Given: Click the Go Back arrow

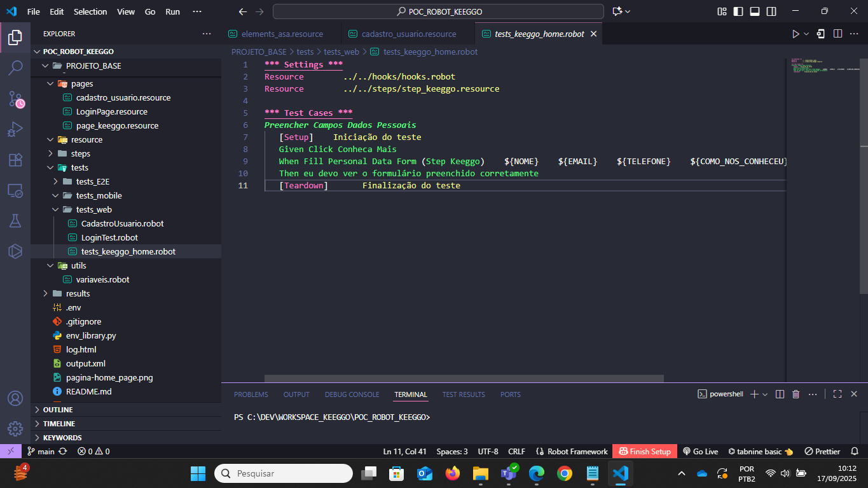Looking at the screenshot, I should 242,11.
